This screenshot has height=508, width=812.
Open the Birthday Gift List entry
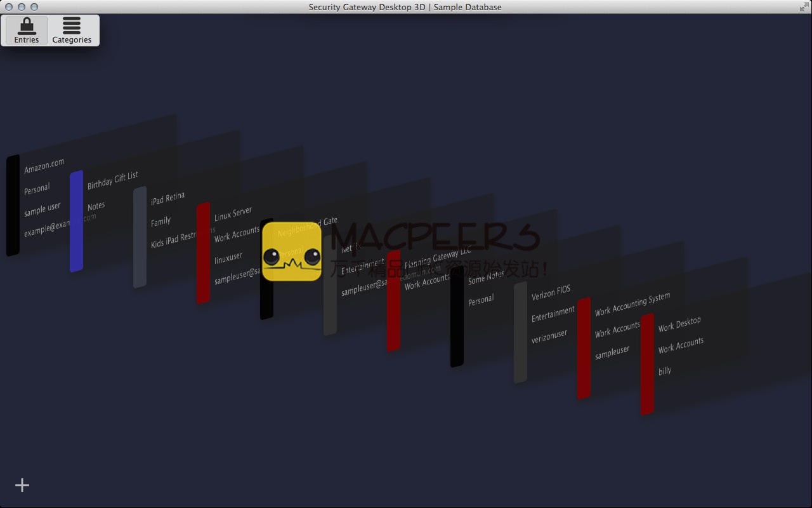(x=112, y=180)
